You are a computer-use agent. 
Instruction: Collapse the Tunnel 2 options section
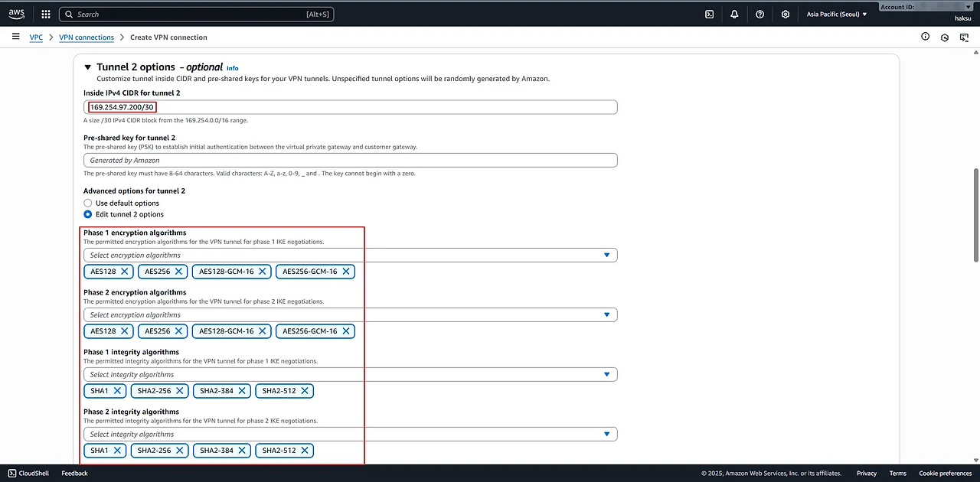pos(88,67)
